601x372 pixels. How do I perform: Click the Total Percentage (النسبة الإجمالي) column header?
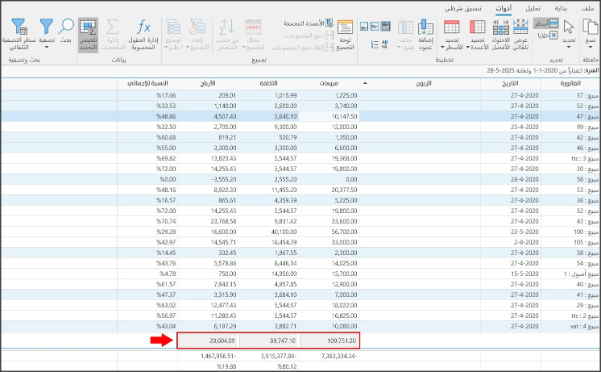pos(148,84)
